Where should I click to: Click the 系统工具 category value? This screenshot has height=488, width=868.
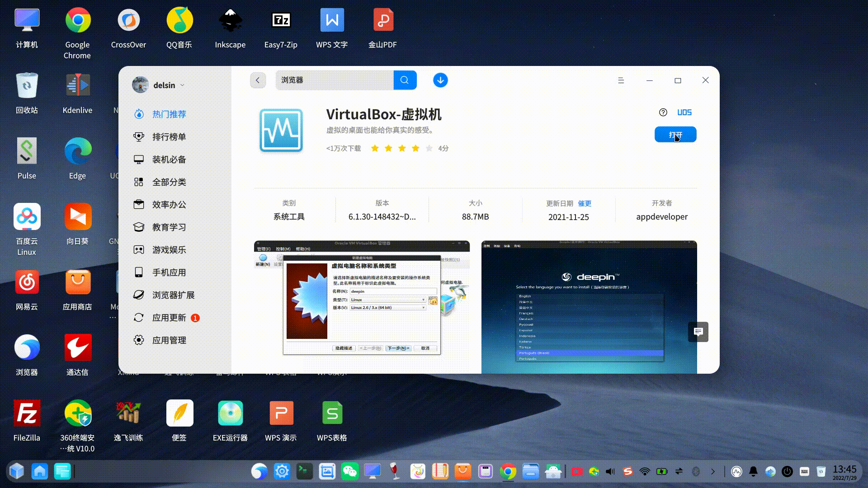tap(289, 217)
